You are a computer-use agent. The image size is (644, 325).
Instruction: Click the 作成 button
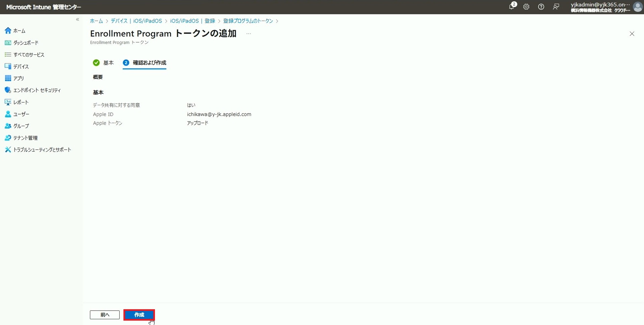point(139,315)
